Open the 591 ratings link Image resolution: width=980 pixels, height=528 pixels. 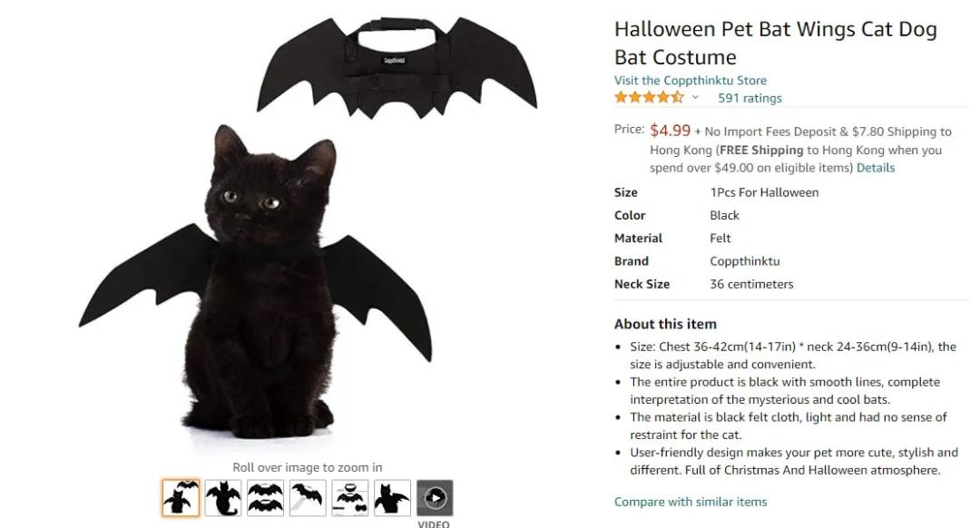750,98
